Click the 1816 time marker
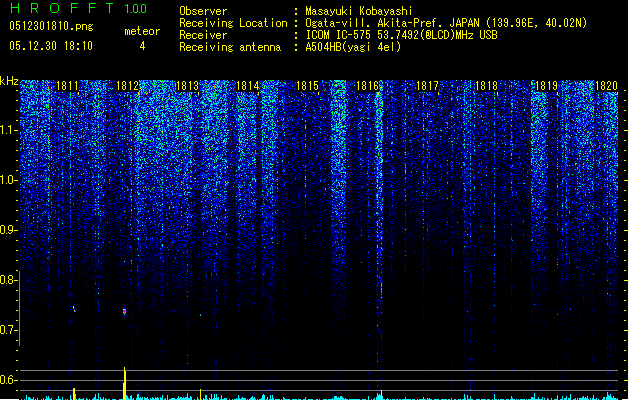The width and height of the screenshot is (629, 400). [x=367, y=86]
